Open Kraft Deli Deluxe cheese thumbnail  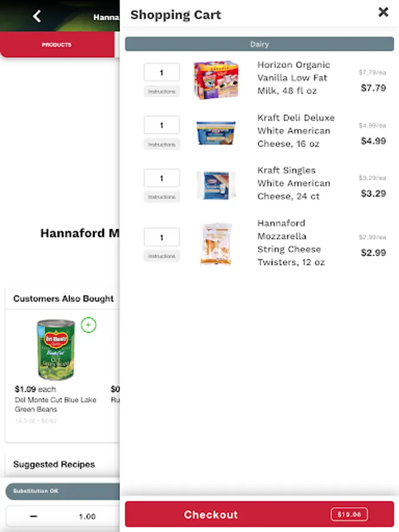216,132
